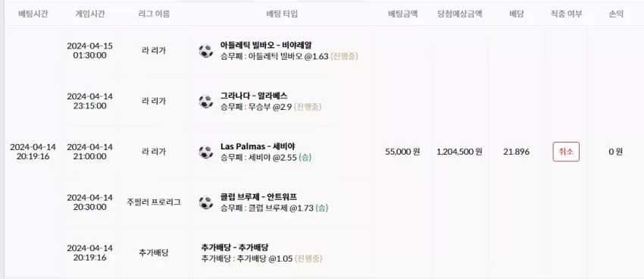Viewport: 644px width, 279px height.
Task: Select the Las Palmas - 세비야 match title
Action: point(258,146)
